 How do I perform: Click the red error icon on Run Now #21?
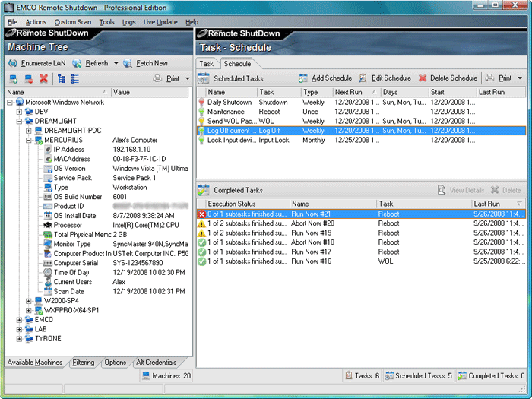click(x=202, y=214)
